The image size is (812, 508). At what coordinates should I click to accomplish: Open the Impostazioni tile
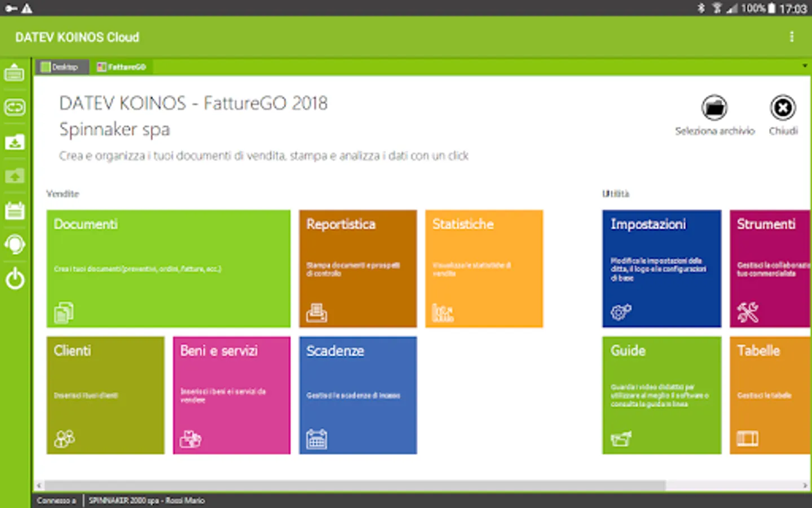point(662,269)
